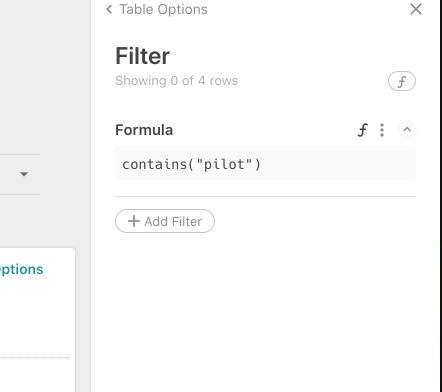Close the Filter side panel
This screenshot has height=392, width=442.
coord(416,9)
